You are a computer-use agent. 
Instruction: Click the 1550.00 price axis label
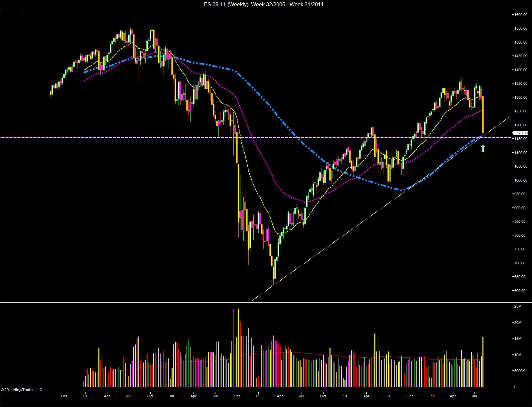pos(521,29)
